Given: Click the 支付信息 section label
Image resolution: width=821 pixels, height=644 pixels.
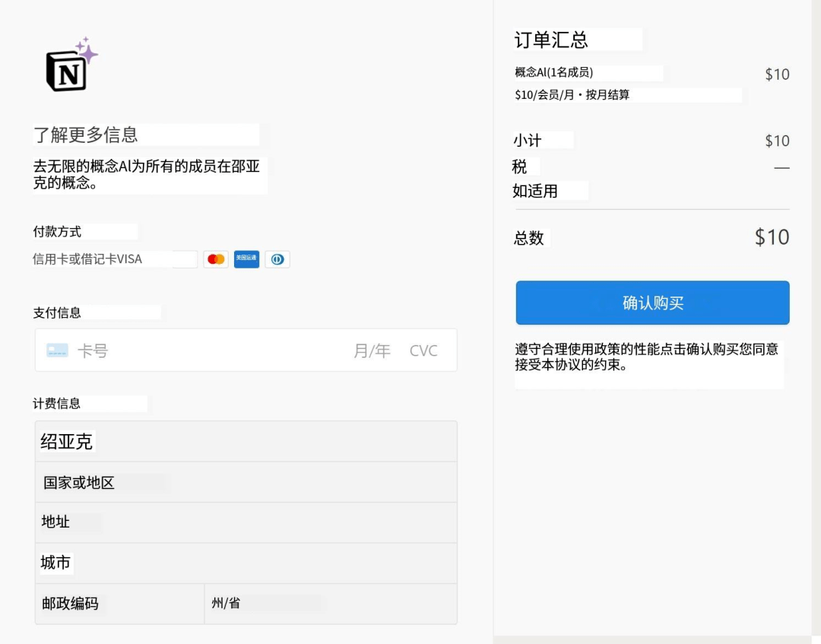Looking at the screenshot, I should point(57,312).
